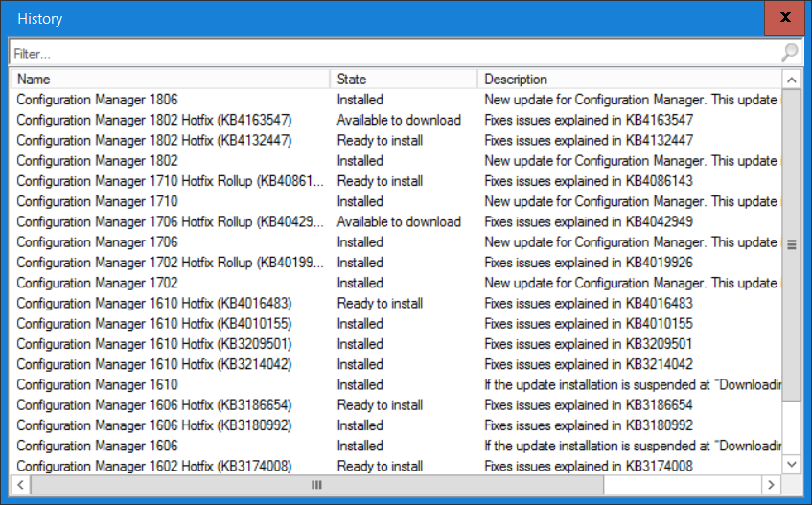Click Ready to install state for KB4016483
The width and height of the screenshot is (812, 505).
click(x=380, y=303)
